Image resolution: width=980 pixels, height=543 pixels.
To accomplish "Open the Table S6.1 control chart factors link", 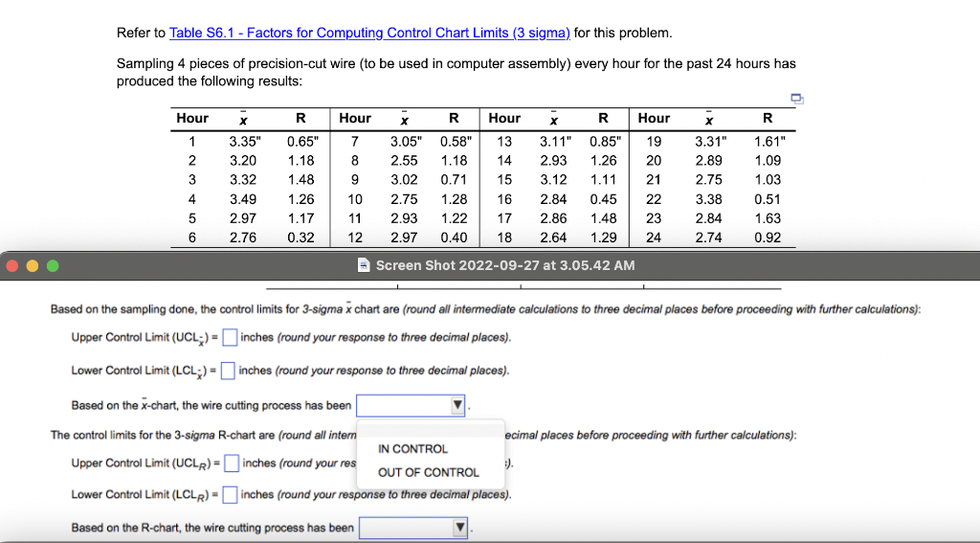I will click(369, 33).
